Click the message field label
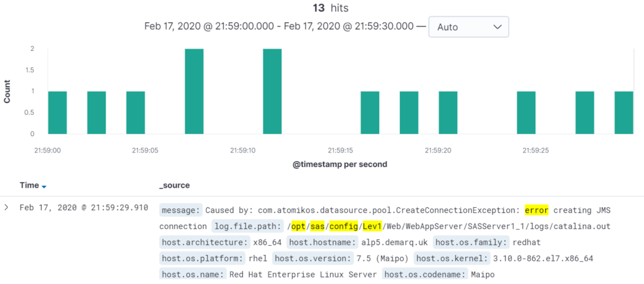This screenshot has width=644, height=284. [180, 210]
